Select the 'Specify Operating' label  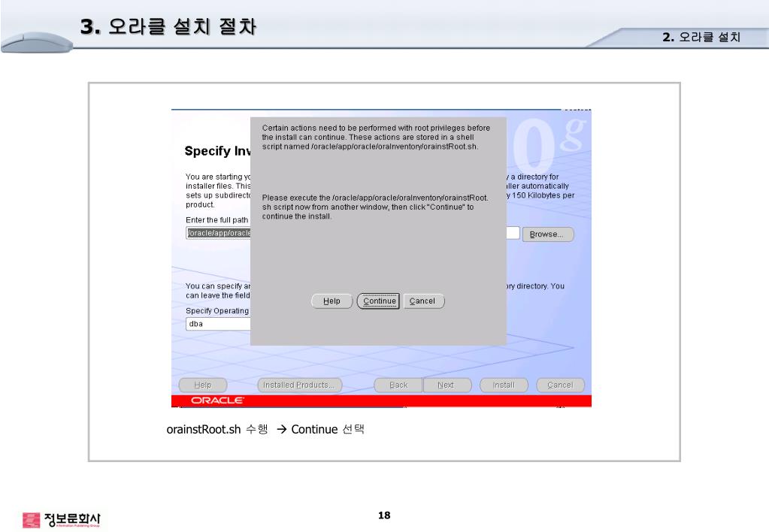pyautogui.click(x=217, y=311)
